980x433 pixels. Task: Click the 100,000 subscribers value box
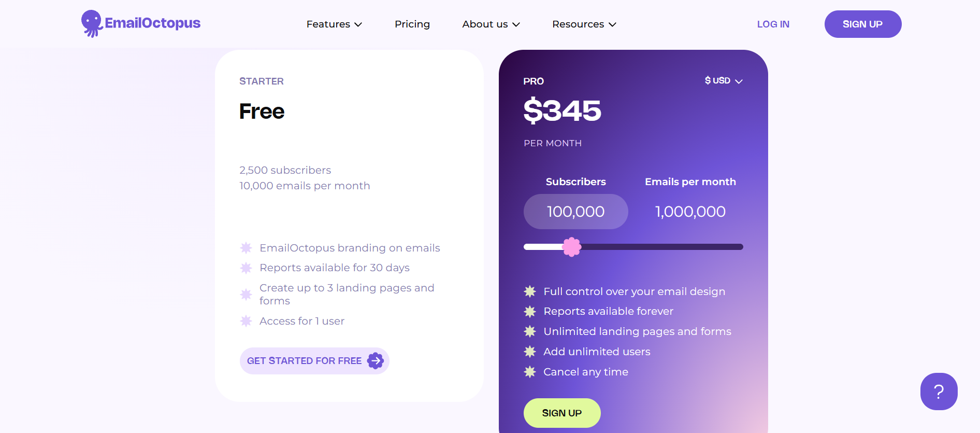tap(575, 212)
